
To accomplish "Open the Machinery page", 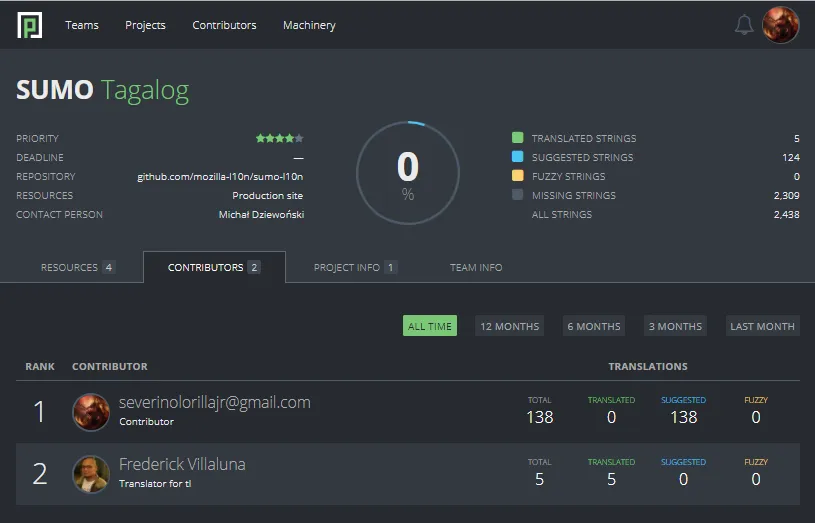I will point(309,25).
